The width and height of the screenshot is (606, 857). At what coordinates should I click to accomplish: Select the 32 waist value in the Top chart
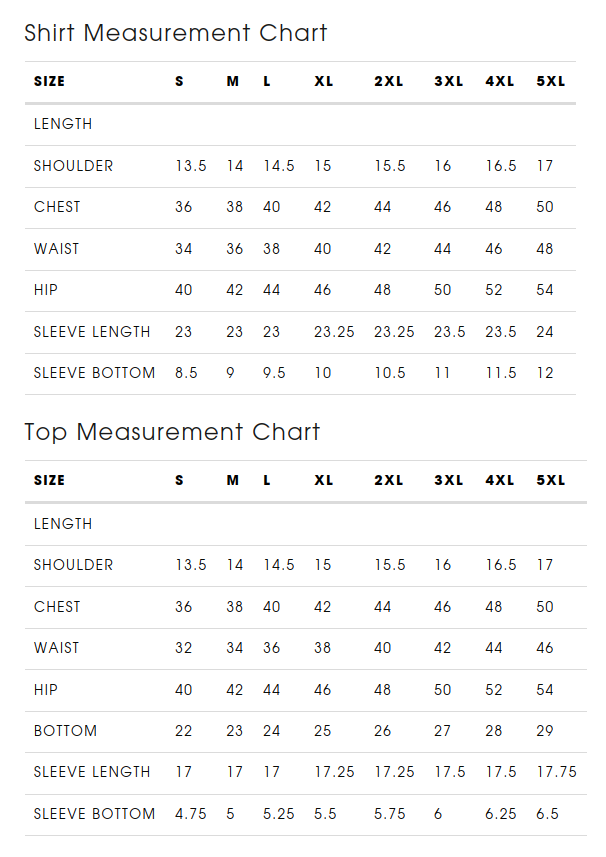click(184, 648)
